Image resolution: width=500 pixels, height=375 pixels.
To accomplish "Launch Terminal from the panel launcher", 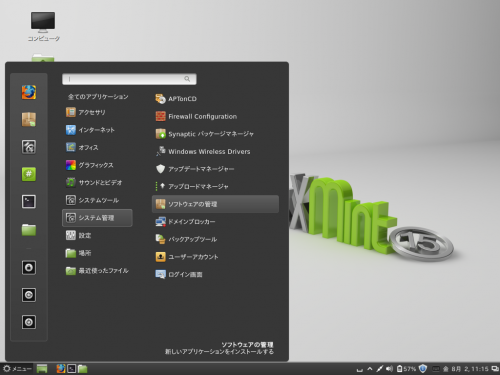I will coord(72,369).
